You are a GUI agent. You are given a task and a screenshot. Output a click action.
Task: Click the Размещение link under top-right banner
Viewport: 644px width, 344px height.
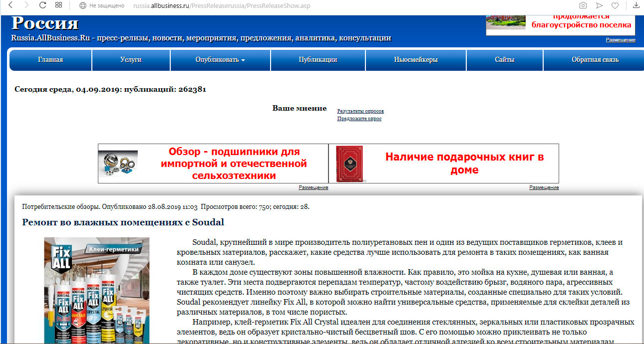tap(621, 40)
